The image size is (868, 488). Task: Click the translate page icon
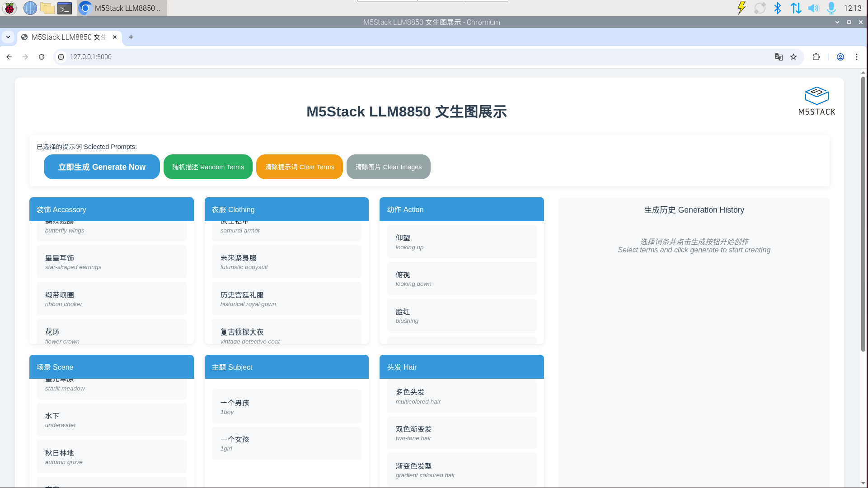pyautogui.click(x=779, y=57)
